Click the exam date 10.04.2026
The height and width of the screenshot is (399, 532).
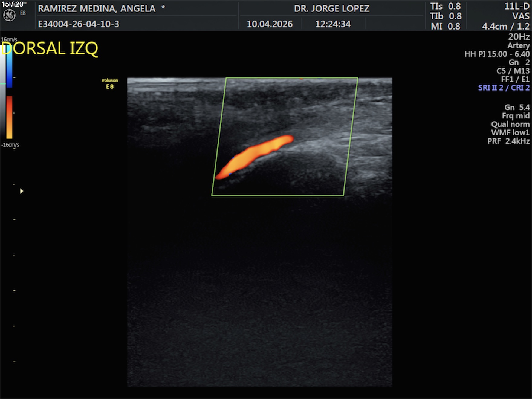pyautogui.click(x=270, y=24)
